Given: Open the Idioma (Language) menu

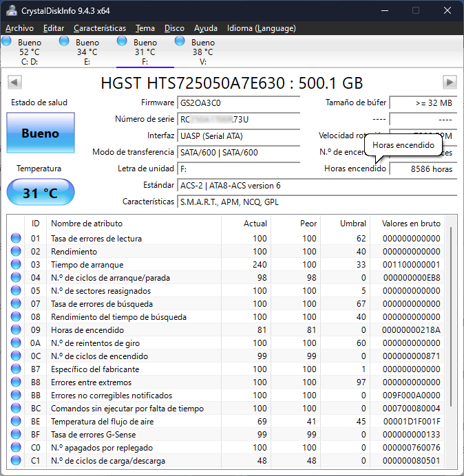Looking at the screenshot, I should [262, 28].
